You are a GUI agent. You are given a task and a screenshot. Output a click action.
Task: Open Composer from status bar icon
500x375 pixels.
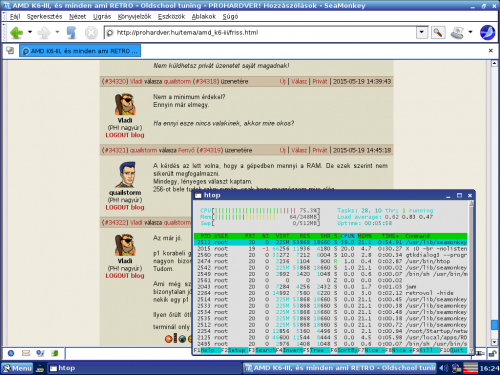(x=40, y=353)
